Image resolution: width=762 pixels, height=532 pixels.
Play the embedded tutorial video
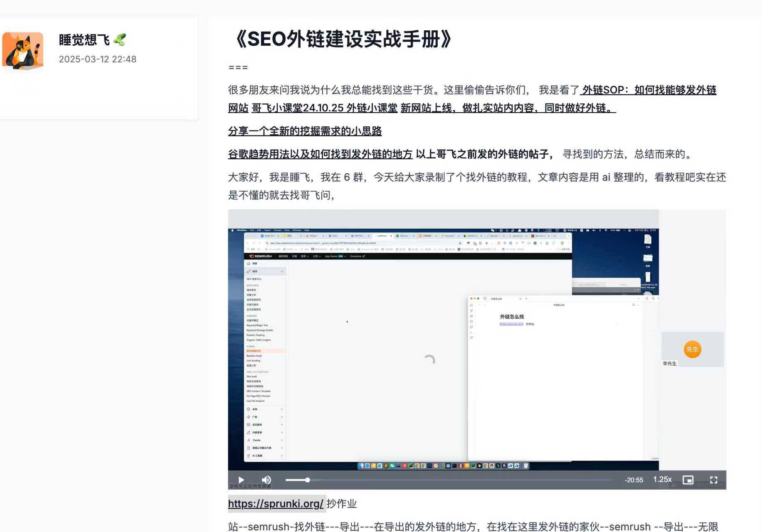(241, 480)
